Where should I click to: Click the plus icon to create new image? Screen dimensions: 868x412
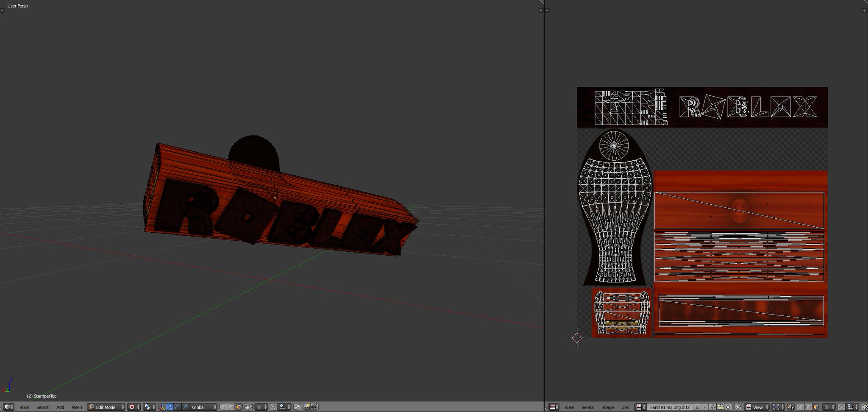click(x=712, y=407)
